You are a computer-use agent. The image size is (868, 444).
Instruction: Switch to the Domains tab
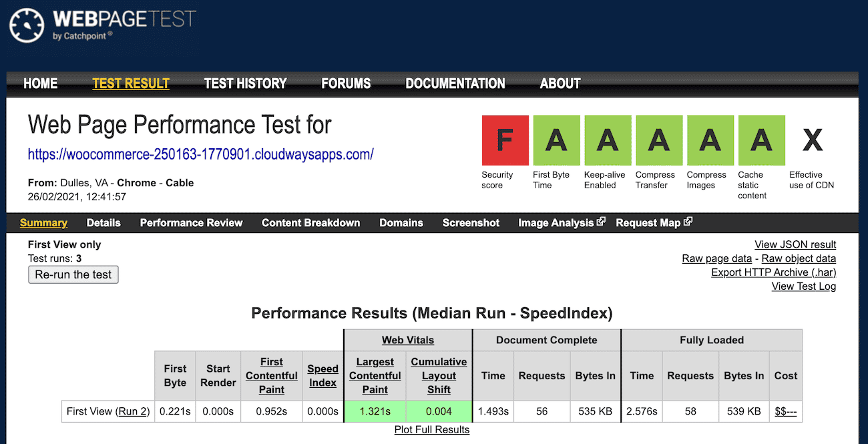401,223
